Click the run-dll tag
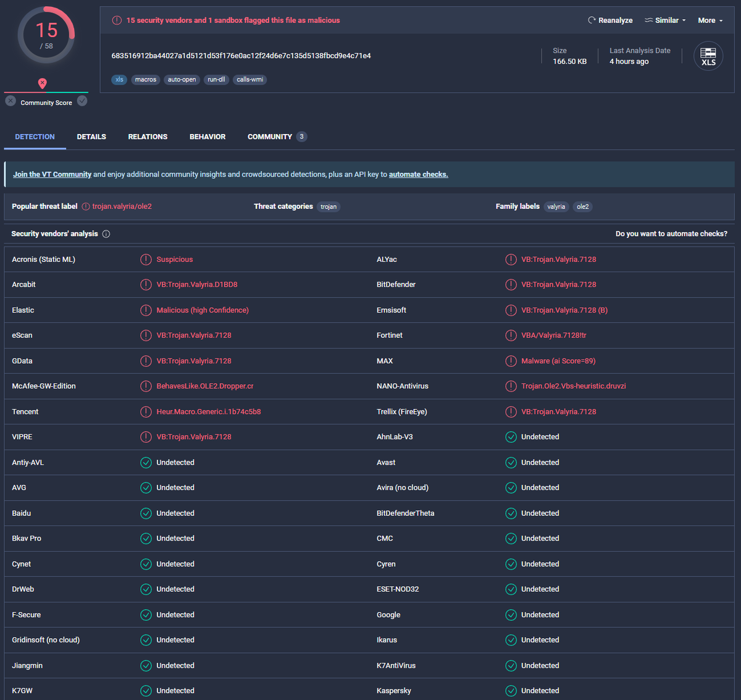This screenshot has height=700, width=741. coord(216,80)
